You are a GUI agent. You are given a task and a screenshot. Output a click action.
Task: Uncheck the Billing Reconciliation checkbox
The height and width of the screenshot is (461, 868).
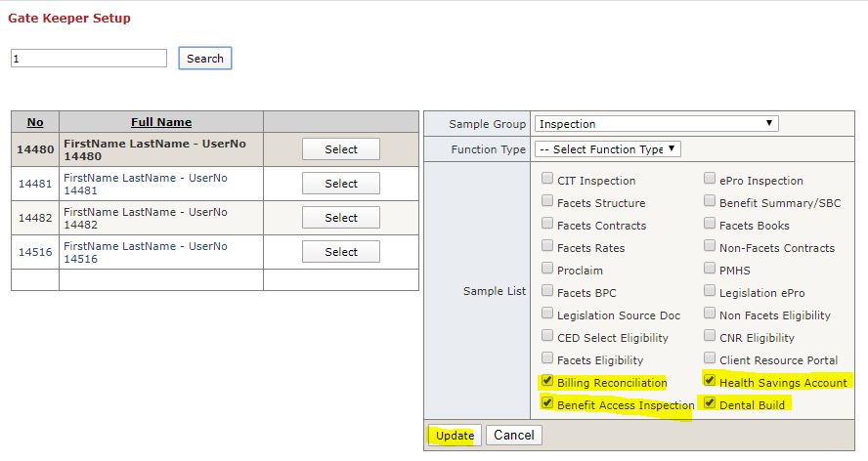tap(547, 382)
